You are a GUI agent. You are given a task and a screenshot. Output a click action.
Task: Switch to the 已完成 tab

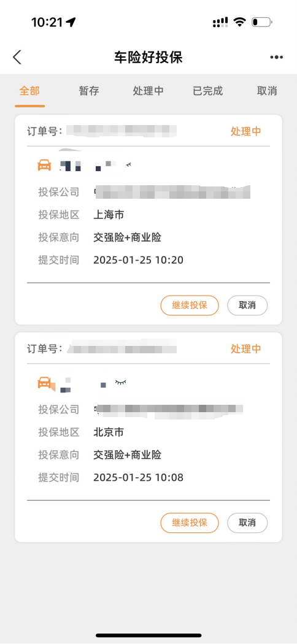click(208, 91)
